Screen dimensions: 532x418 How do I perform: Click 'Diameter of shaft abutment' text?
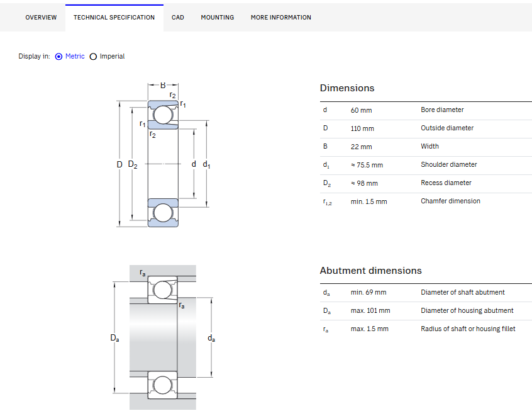pyautogui.click(x=462, y=292)
